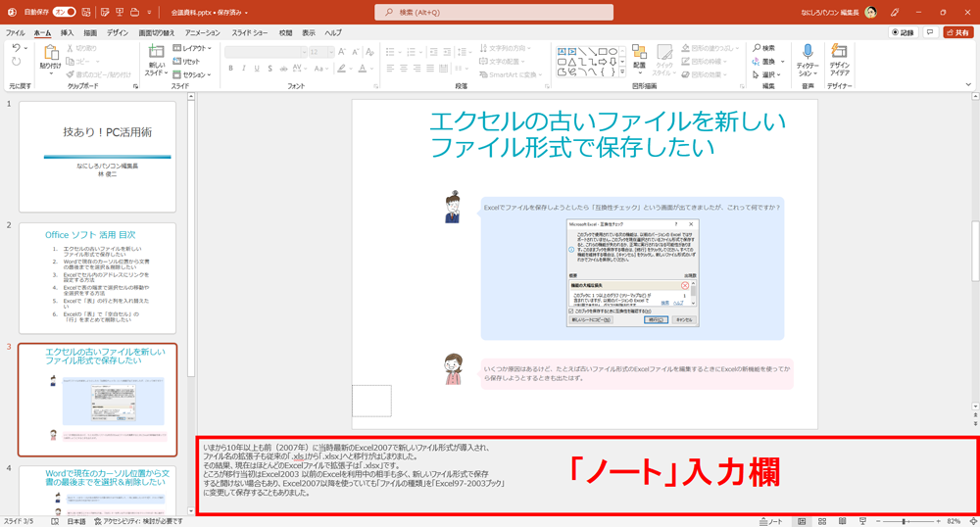Click the spell check book icon in status bar
The width and height of the screenshot is (980, 527).
click(55, 521)
